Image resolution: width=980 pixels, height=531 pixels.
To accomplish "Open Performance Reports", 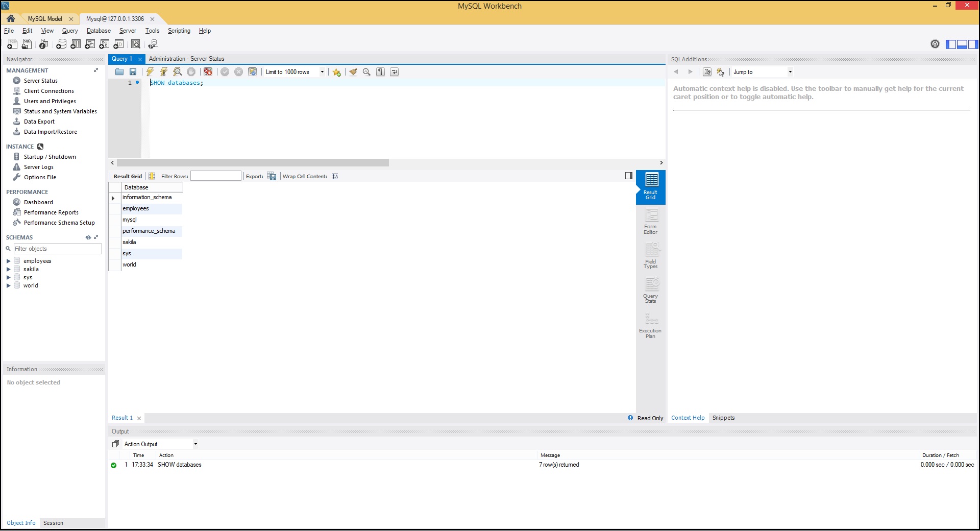I will click(51, 212).
